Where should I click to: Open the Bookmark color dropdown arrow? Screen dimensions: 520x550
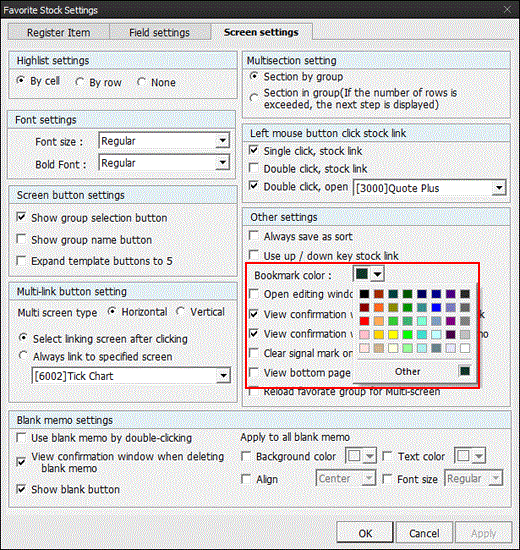pos(377,274)
